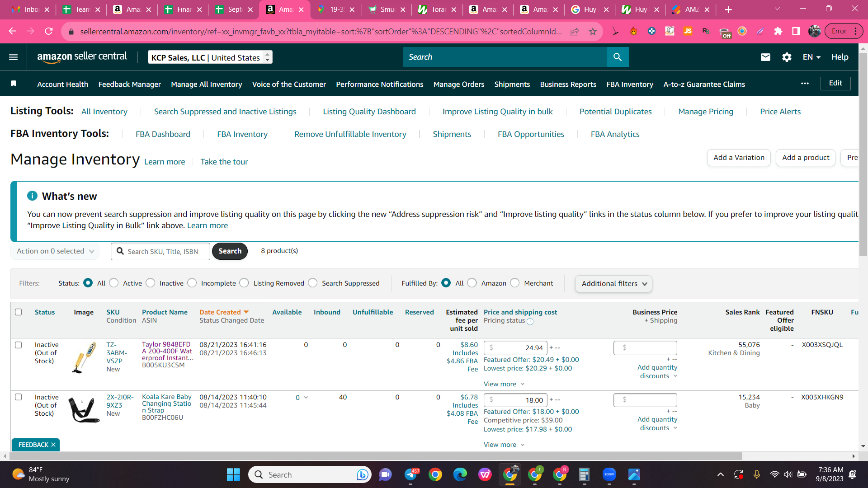Click the Amazon Seller Central logo

tap(82, 57)
